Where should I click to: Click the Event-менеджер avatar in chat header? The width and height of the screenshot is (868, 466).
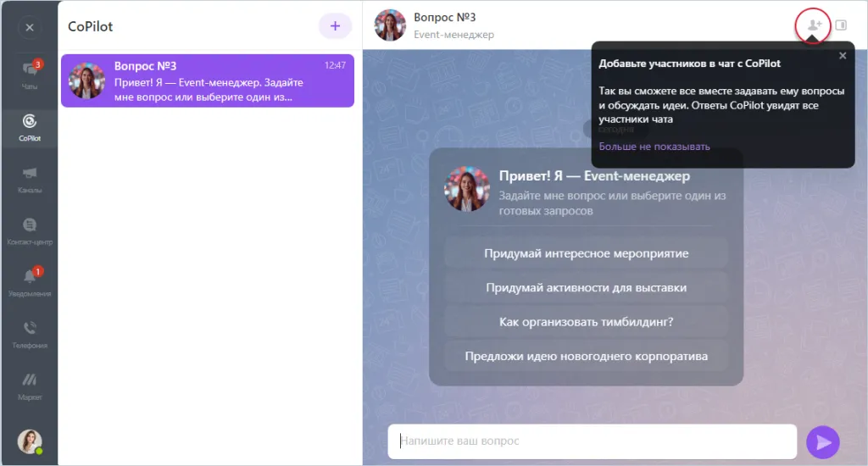click(x=390, y=25)
